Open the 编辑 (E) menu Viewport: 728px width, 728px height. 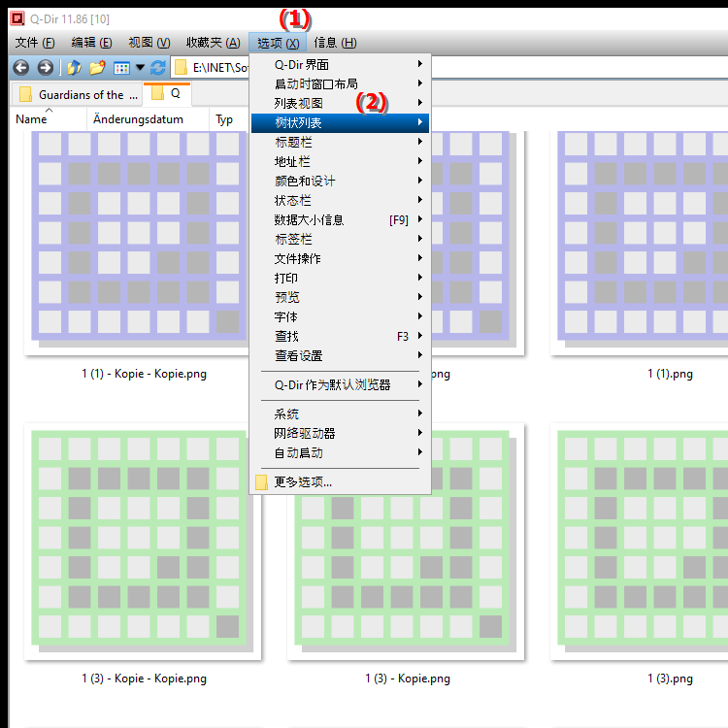[x=91, y=43]
